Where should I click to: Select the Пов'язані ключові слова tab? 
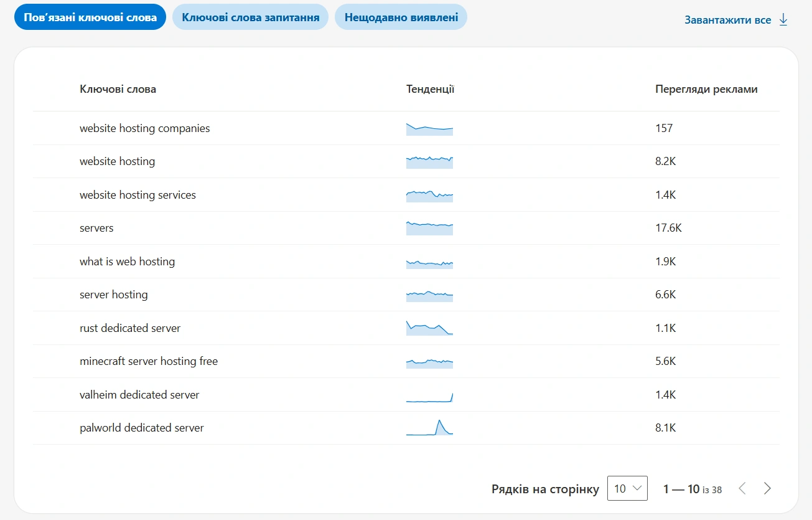tap(90, 17)
